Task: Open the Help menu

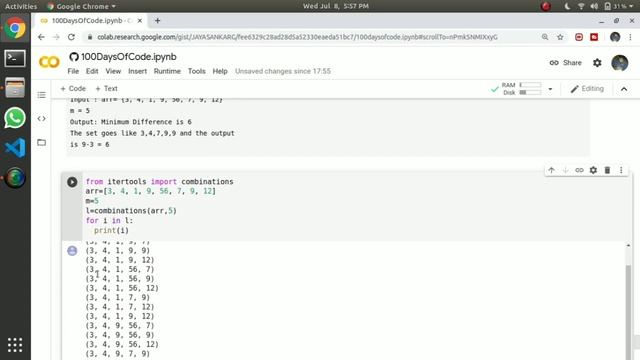Action: tap(220, 71)
